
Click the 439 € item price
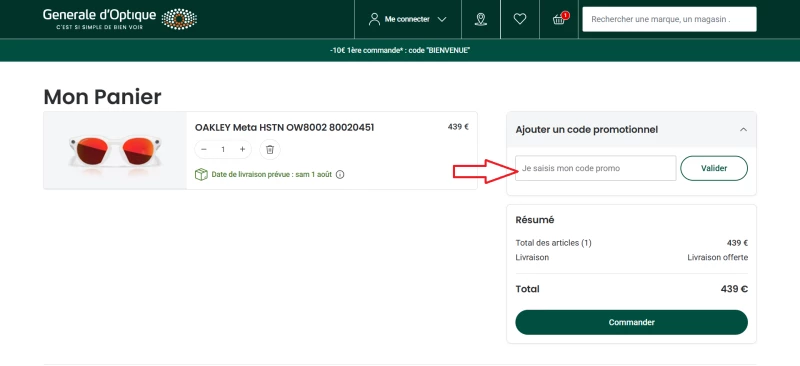(x=458, y=127)
